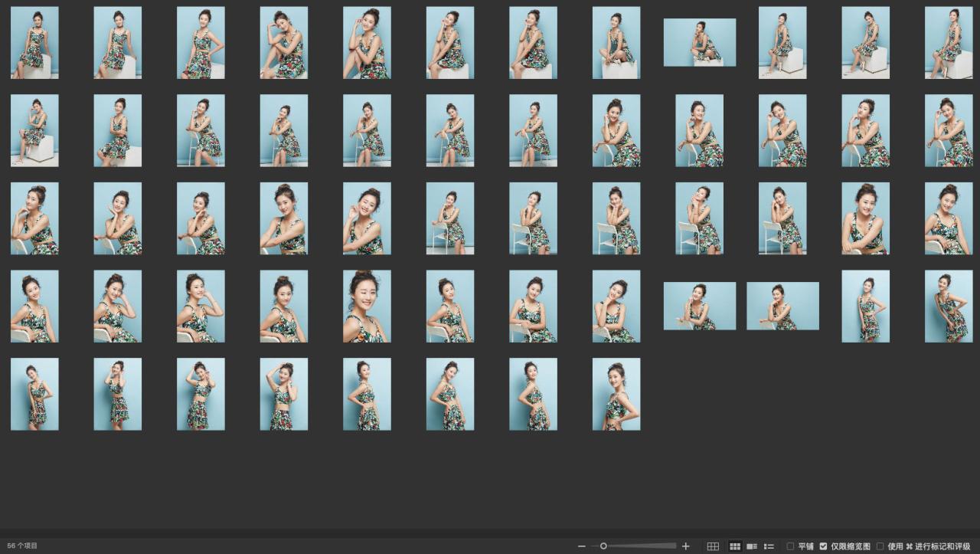Click the 56 个项目 item count label
This screenshot has width=980, height=554.
22,546
